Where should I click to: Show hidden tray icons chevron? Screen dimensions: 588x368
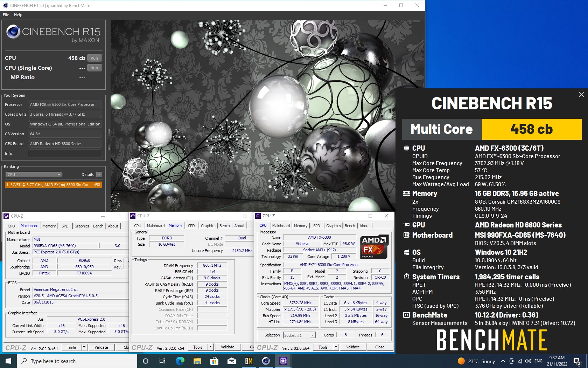point(503,361)
